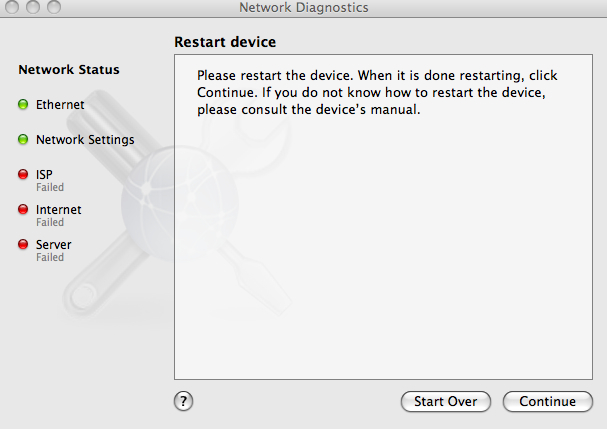Open help with the question mark button
This screenshot has width=607, height=429.
183,401
